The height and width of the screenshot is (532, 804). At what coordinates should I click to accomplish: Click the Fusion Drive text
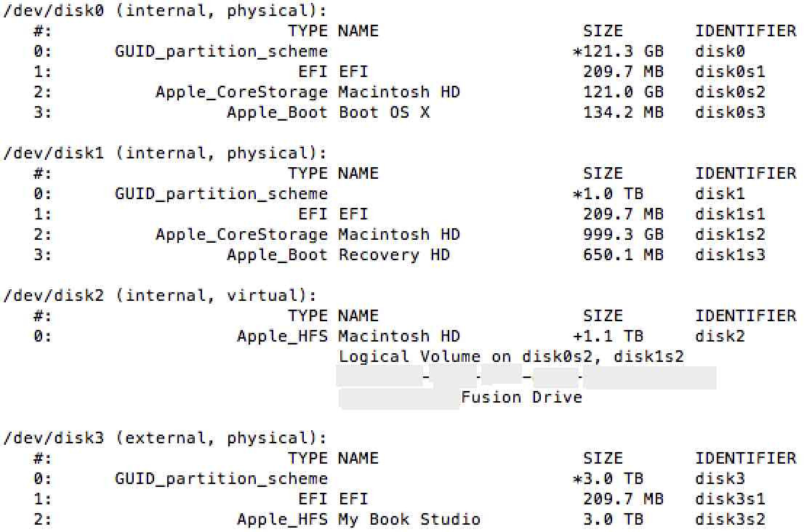[521, 398]
